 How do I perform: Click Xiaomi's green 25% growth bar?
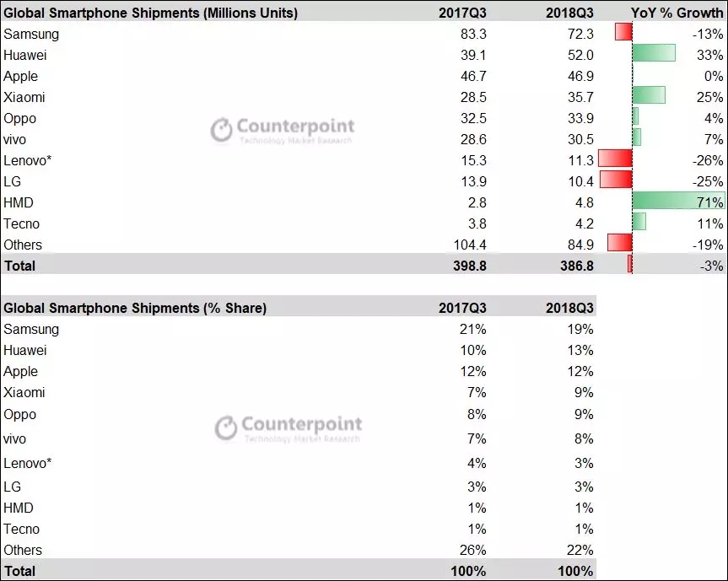648,96
